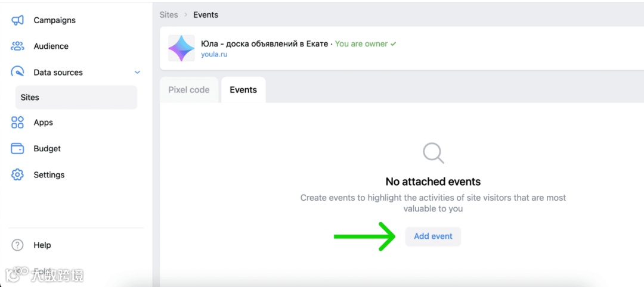This screenshot has width=644, height=287.
Task: Open the Sites item in sidebar
Action: tap(30, 98)
